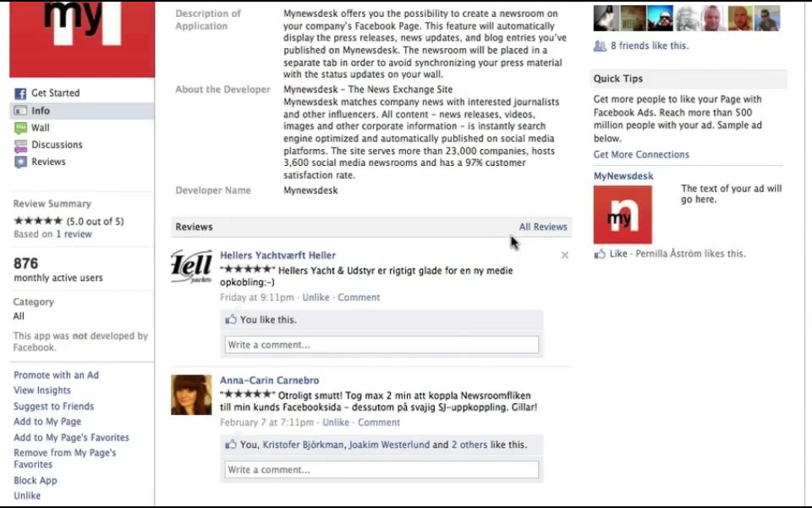Dismiss Hellers Yachtværft review with X

[x=564, y=255]
